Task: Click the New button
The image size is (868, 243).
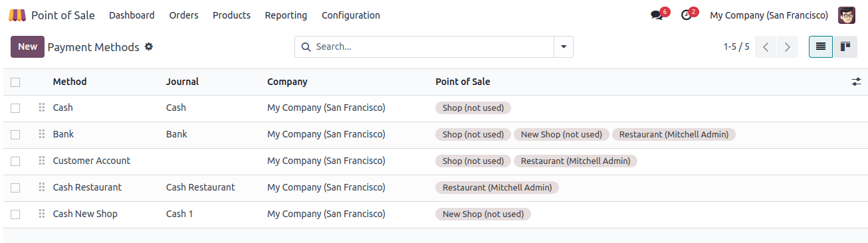Action: (27, 46)
